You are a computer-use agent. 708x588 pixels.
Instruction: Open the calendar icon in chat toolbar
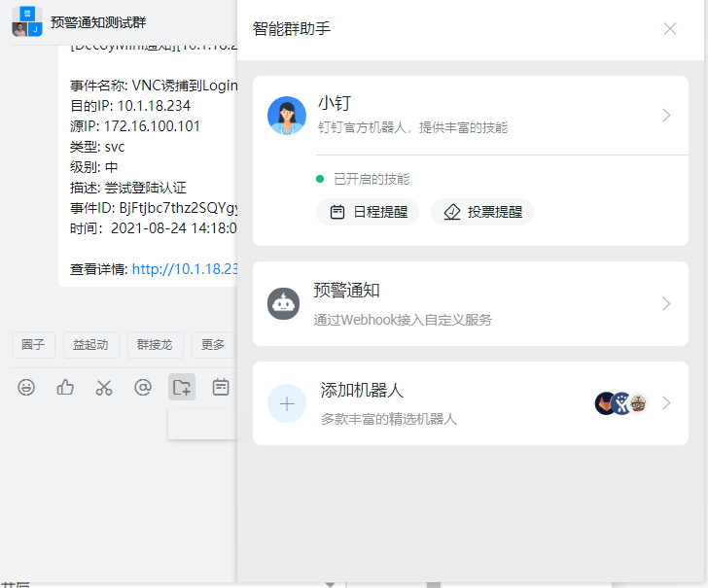[x=221, y=388]
